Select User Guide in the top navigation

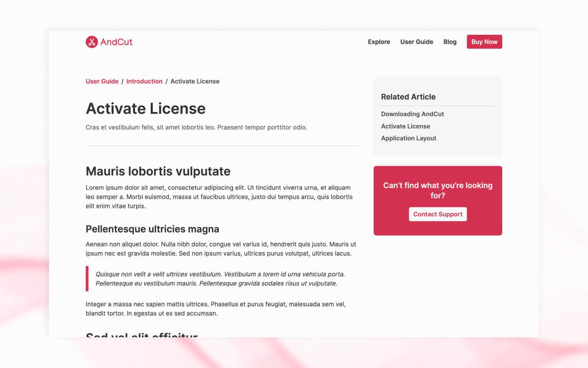click(416, 42)
